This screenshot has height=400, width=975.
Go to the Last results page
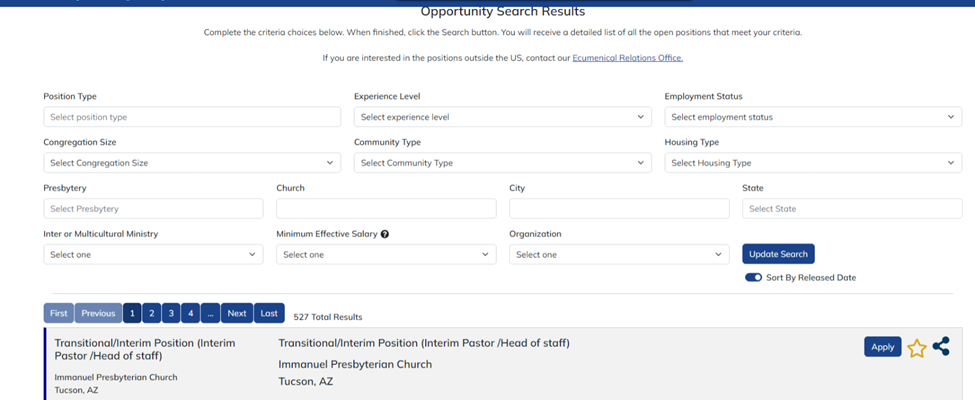[269, 313]
